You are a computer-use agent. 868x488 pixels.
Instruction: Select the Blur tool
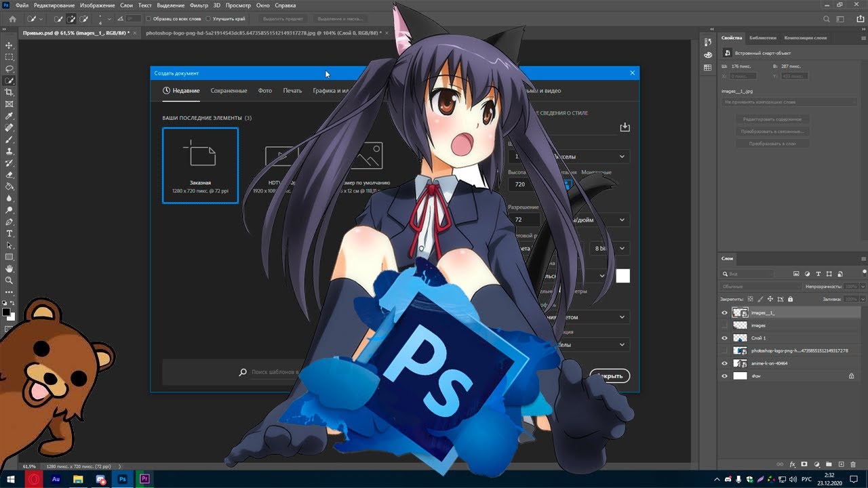tap(9, 198)
